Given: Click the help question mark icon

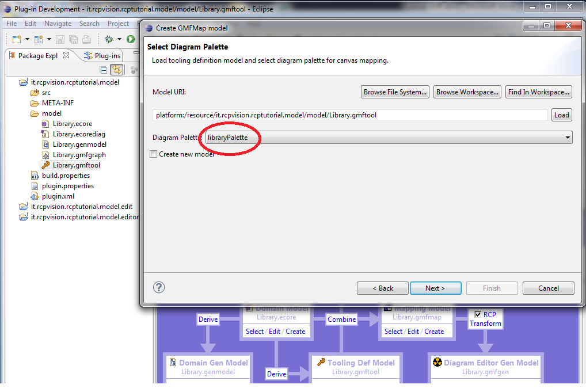Looking at the screenshot, I should (159, 287).
